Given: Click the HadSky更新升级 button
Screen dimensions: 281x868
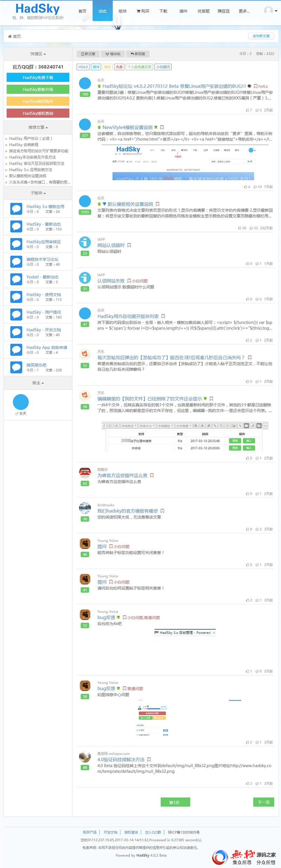Looking at the screenshot, I should point(38,89).
